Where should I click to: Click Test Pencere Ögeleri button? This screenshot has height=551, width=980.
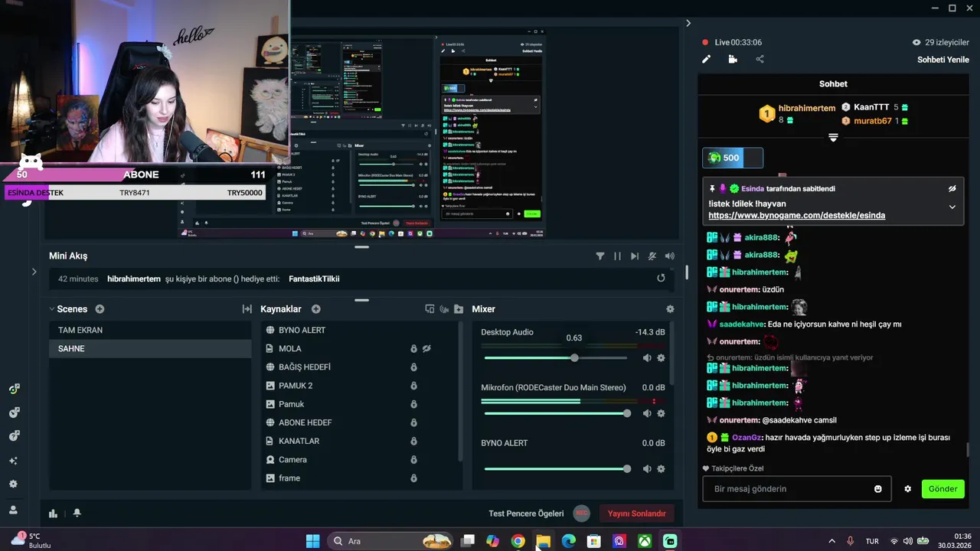pyautogui.click(x=526, y=514)
